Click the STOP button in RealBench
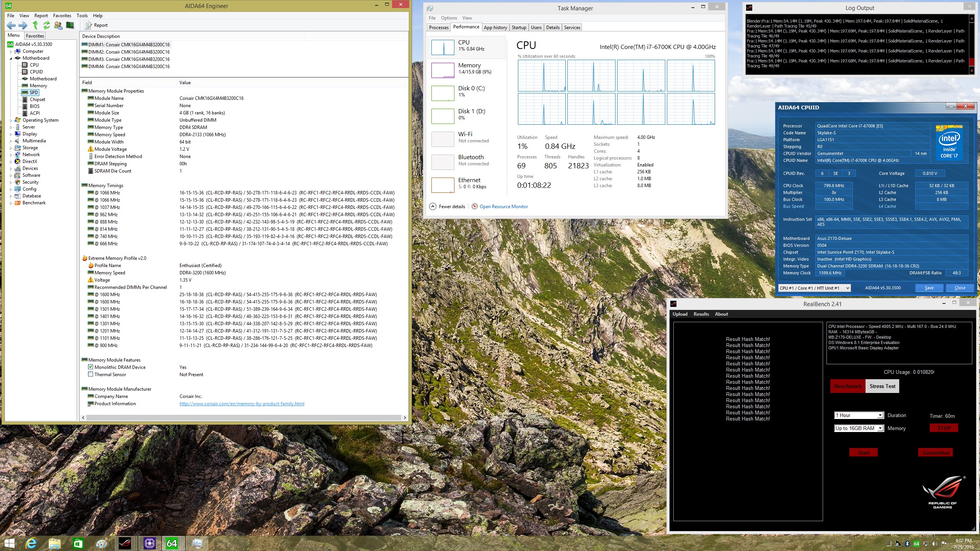 coord(944,428)
